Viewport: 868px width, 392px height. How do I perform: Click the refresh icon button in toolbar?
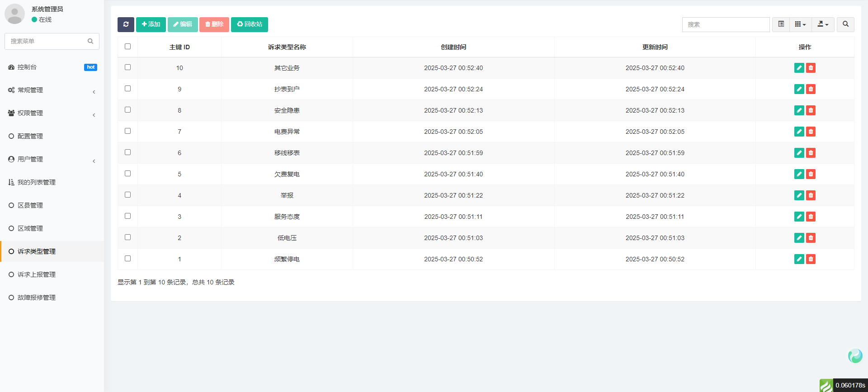(x=126, y=24)
